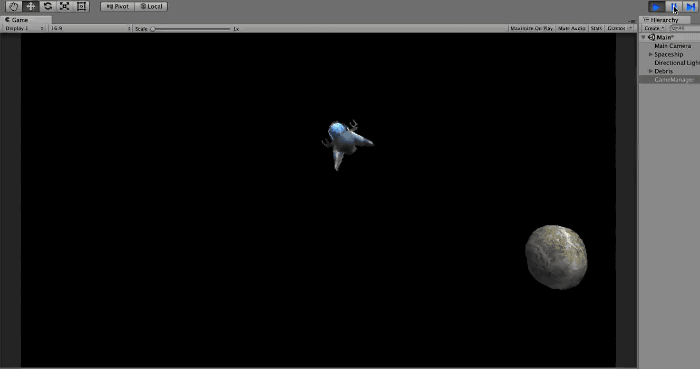Viewport: 700px width, 369px height.
Task: Open the Display 1 dropdown
Action: coord(24,28)
